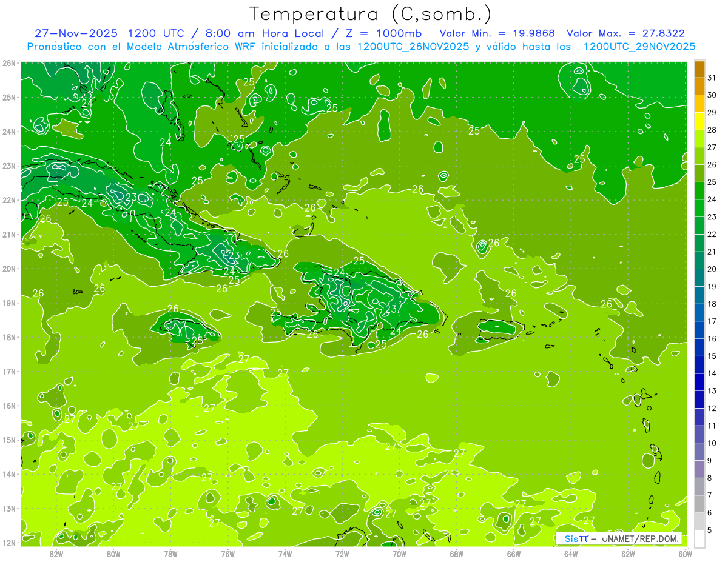728x562 pixels.
Task: Click the legend value 17
Action: click(712, 321)
